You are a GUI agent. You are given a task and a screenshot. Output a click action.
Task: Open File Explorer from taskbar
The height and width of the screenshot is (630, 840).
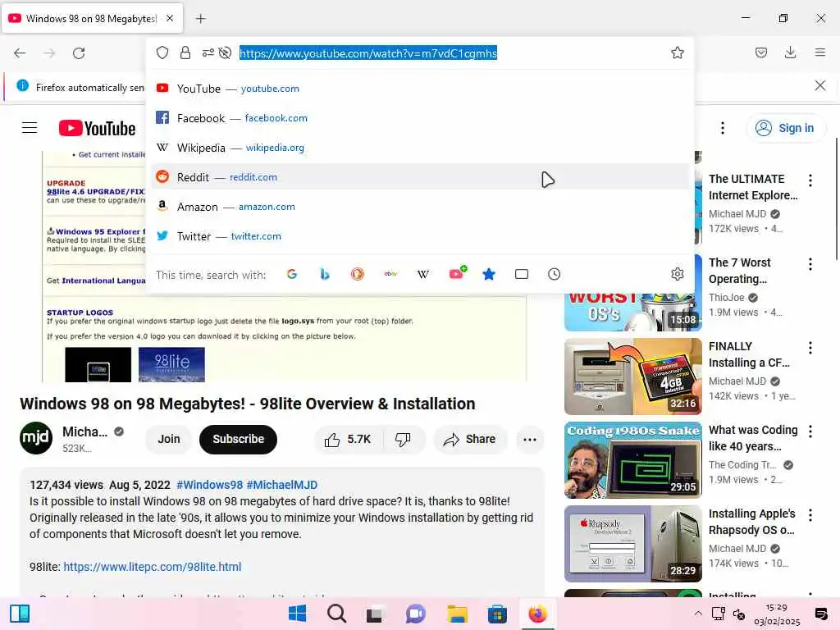(458, 614)
